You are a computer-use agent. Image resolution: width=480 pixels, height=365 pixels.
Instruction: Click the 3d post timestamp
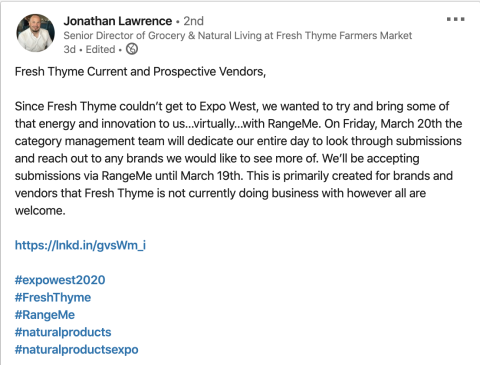(x=70, y=49)
